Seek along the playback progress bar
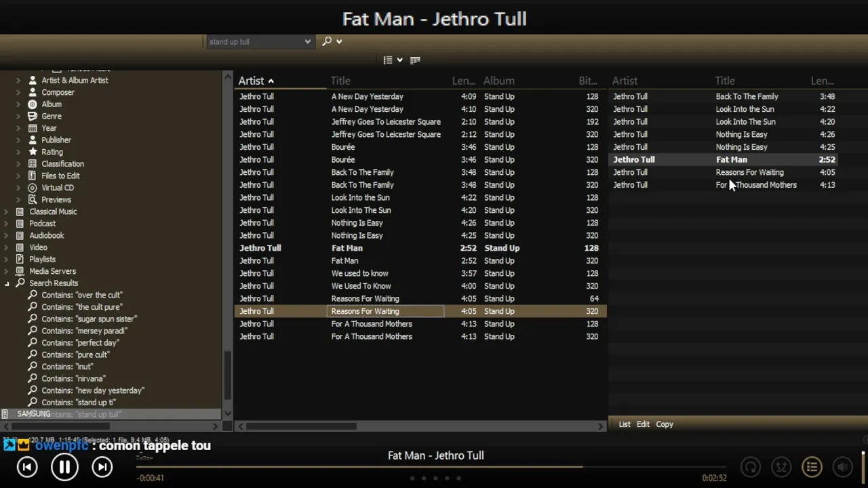868x488 pixels. coord(431,466)
